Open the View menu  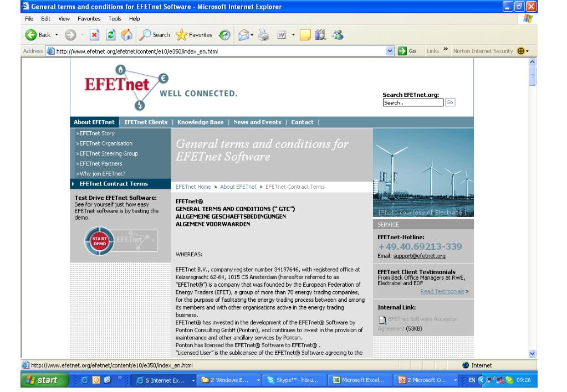point(64,19)
